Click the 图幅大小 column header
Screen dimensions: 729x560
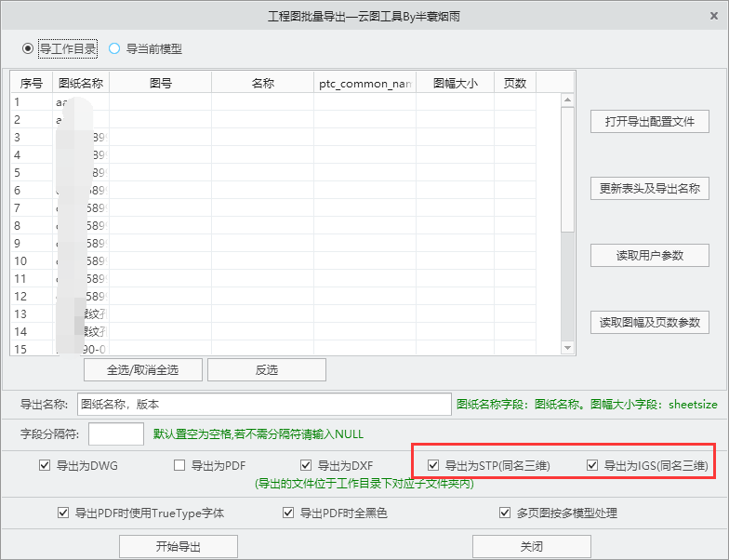click(x=456, y=84)
